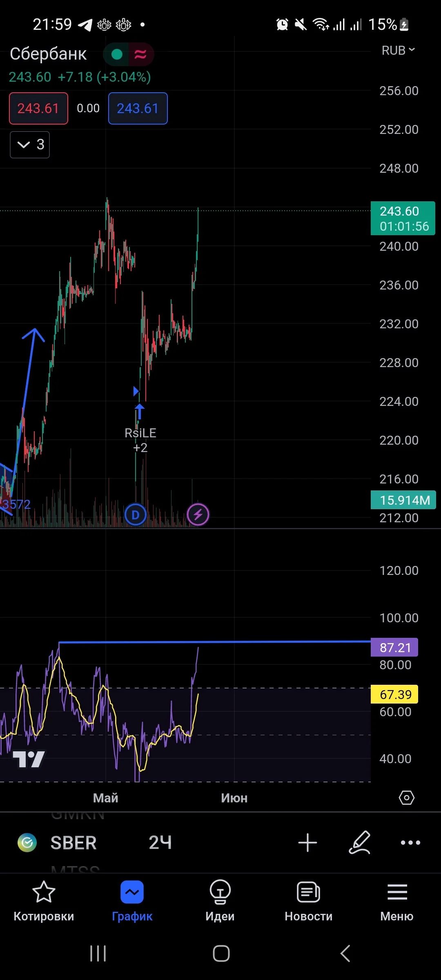Tap the TradingView logo on the chart

pyautogui.click(x=29, y=759)
